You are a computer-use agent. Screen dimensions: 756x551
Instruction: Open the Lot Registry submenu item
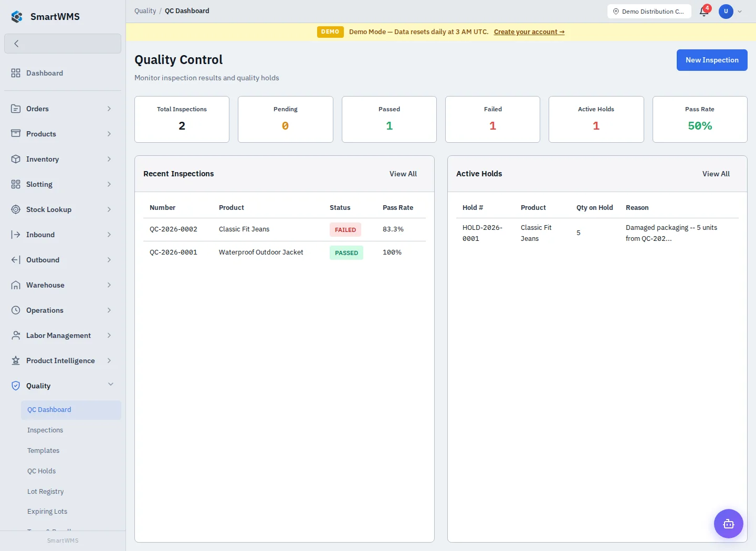[71, 492]
